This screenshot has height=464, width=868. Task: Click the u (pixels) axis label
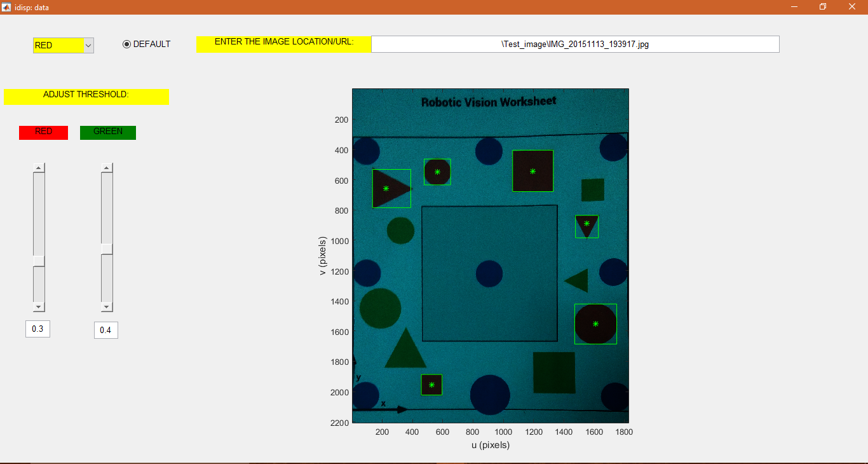click(x=491, y=445)
